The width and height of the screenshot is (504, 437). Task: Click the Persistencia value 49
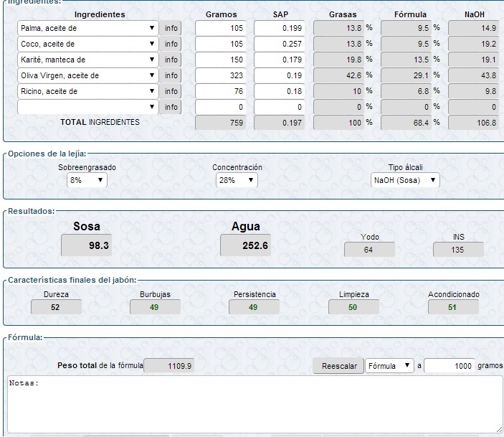[x=255, y=307]
